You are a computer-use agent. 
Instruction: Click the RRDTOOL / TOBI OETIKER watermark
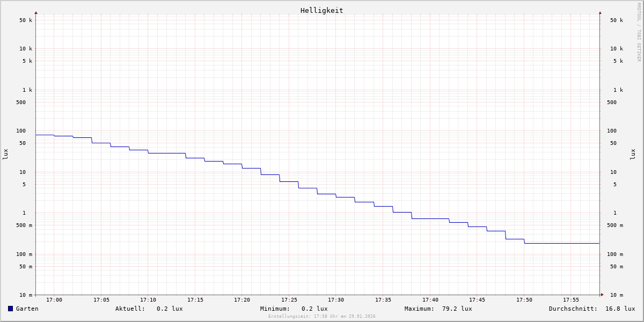[639, 32]
